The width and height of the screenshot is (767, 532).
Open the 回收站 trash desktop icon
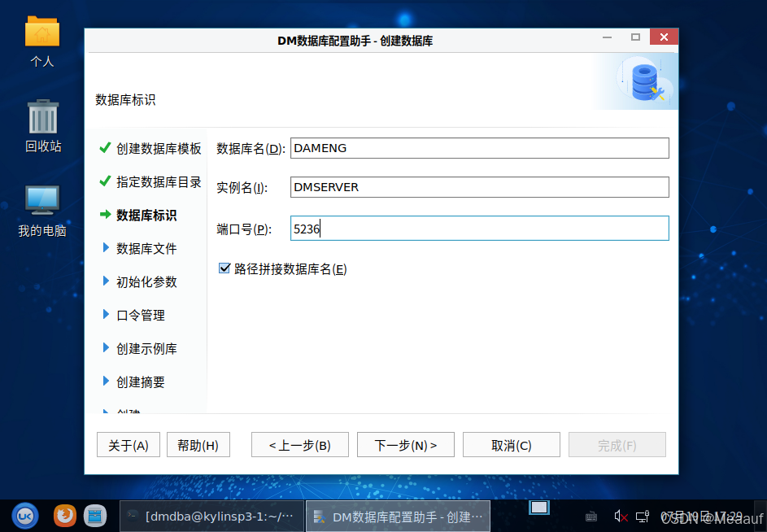pos(43,126)
